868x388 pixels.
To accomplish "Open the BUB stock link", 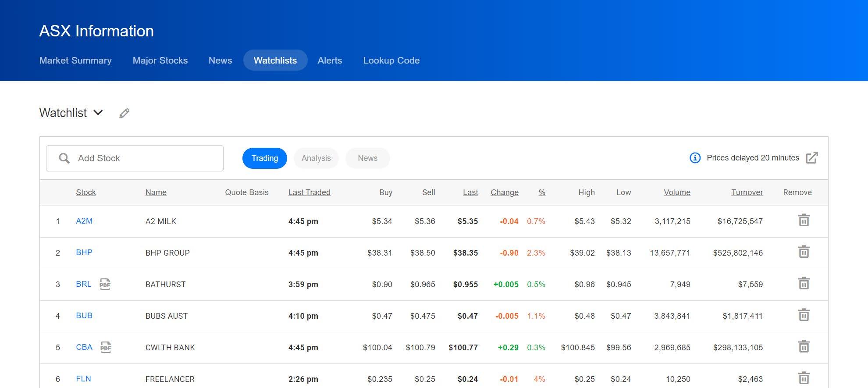I will (84, 316).
